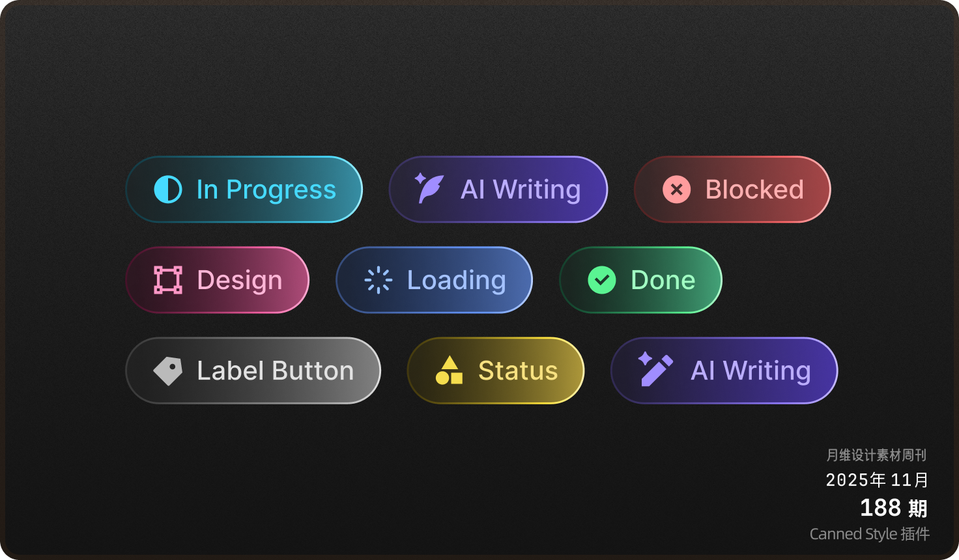Select the 'Done' text in the green pill

tap(663, 280)
